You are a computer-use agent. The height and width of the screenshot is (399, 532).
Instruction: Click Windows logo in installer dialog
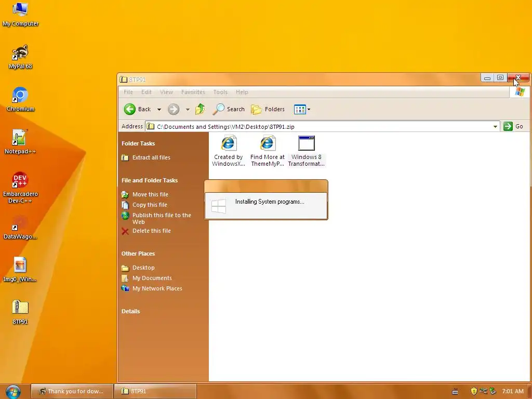point(219,206)
